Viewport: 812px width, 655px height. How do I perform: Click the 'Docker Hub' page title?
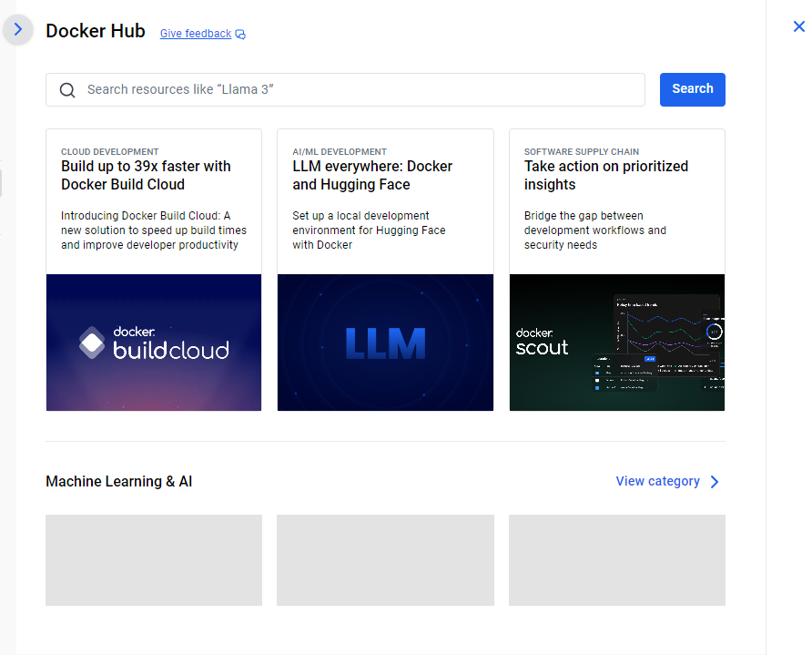point(96,31)
